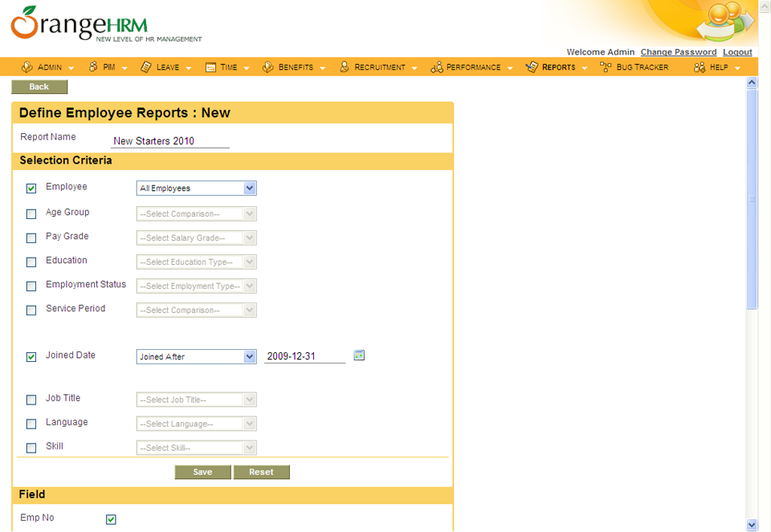Click the vertical scrollbar thumb

coord(752,199)
